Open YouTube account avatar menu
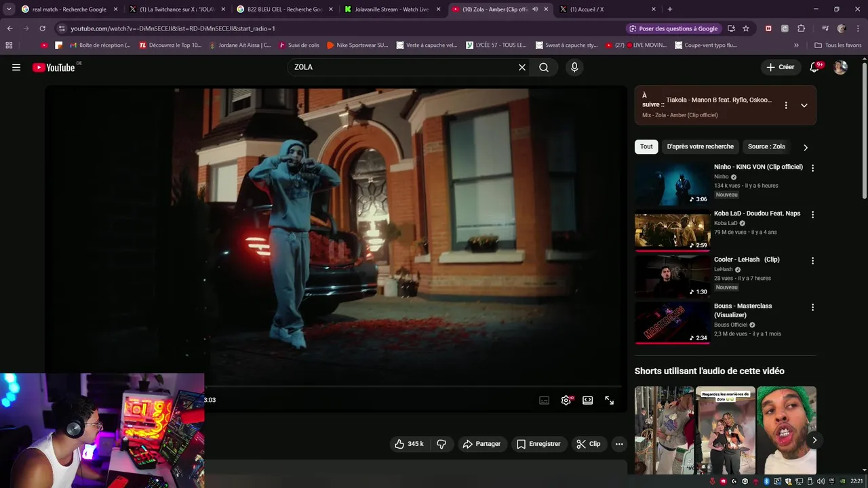 pos(840,67)
